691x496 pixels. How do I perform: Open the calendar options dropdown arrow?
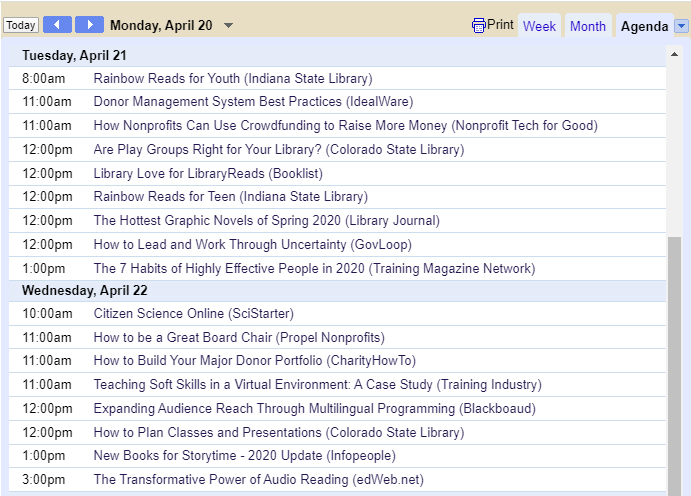681,26
